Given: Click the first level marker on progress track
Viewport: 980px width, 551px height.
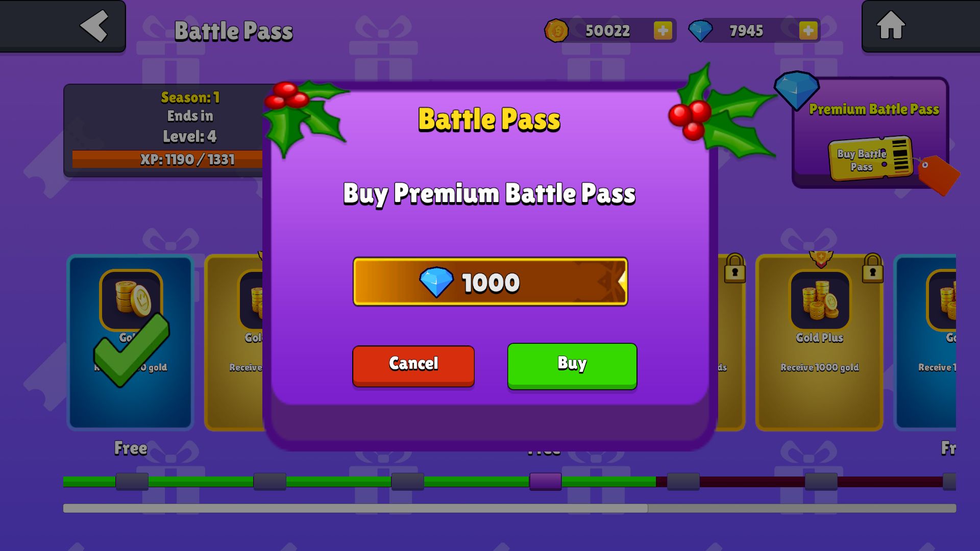Looking at the screenshot, I should (132, 481).
